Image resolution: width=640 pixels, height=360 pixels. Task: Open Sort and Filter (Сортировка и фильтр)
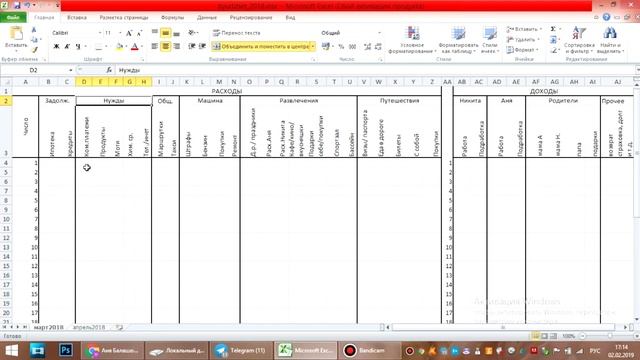[x=579, y=40]
